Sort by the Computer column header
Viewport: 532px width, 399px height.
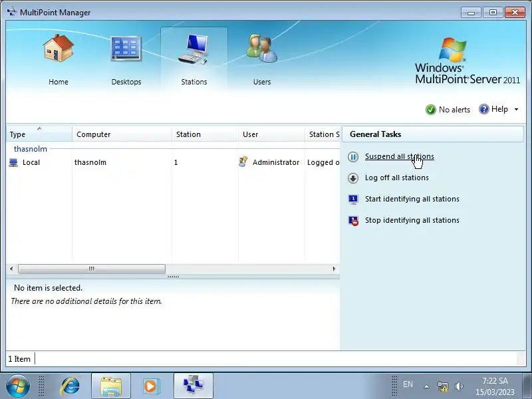[122, 134]
